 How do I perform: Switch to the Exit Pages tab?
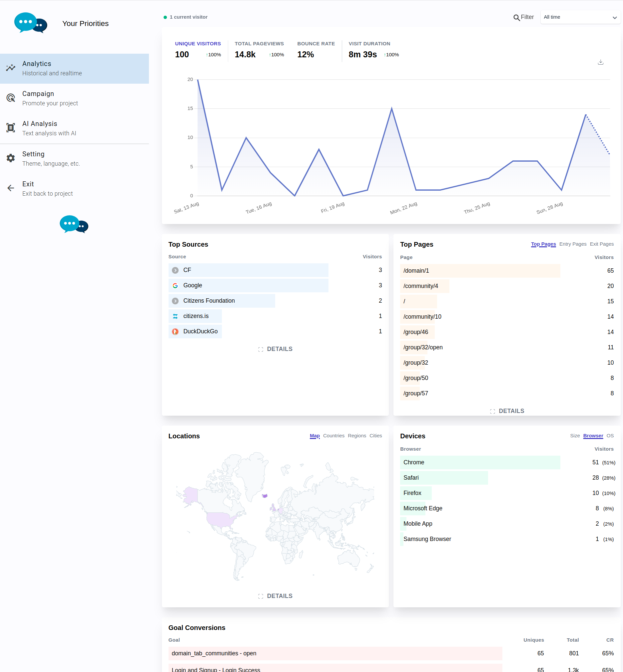tap(602, 244)
